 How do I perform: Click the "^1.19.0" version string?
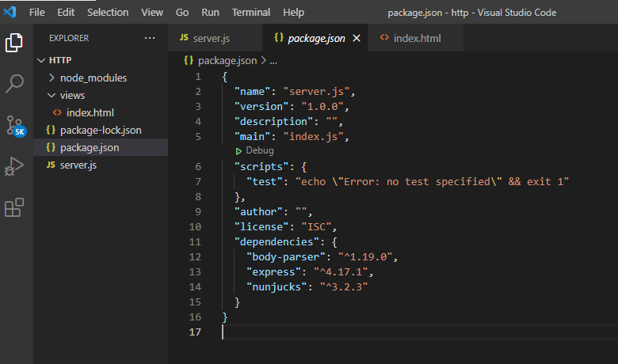(365, 257)
